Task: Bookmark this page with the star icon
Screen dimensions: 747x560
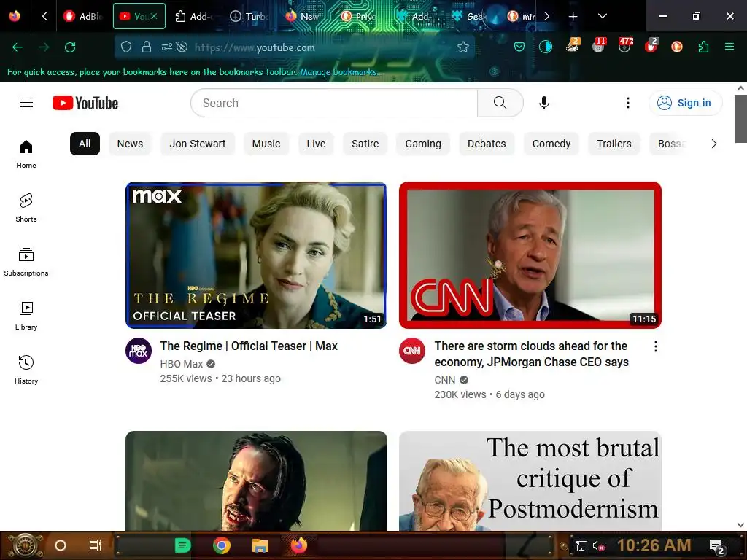Action: click(x=463, y=47)
